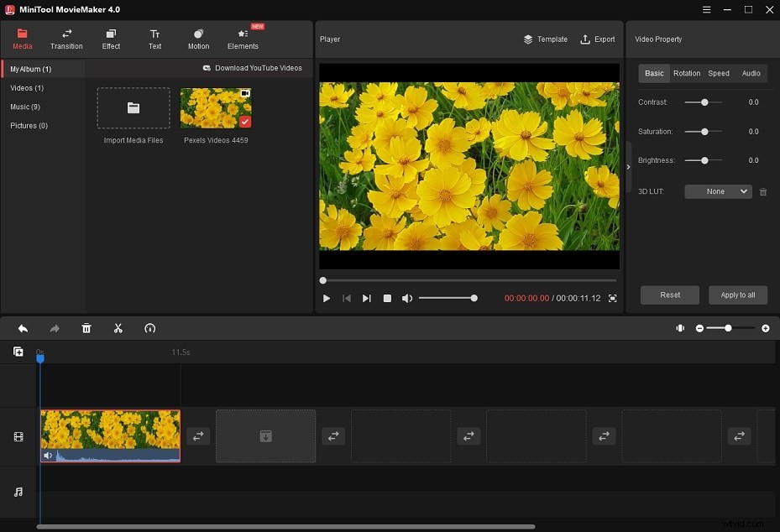The image size is (780, 532).
Task: Expand a transition arrow slot in the timeline
Action: (199, 436)
